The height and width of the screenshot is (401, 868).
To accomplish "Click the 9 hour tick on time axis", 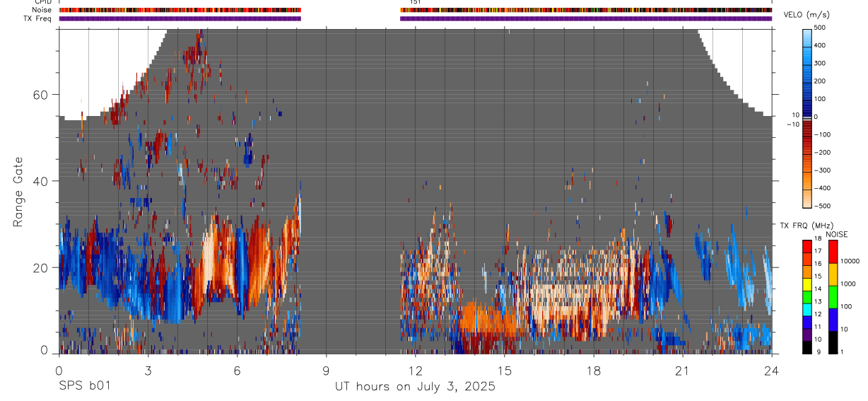I will point(326,371).
